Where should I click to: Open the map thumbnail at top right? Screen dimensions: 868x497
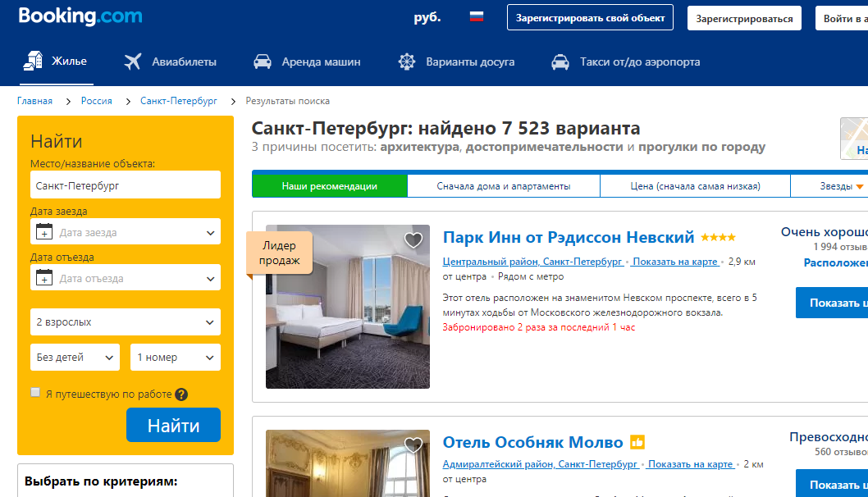854,139
